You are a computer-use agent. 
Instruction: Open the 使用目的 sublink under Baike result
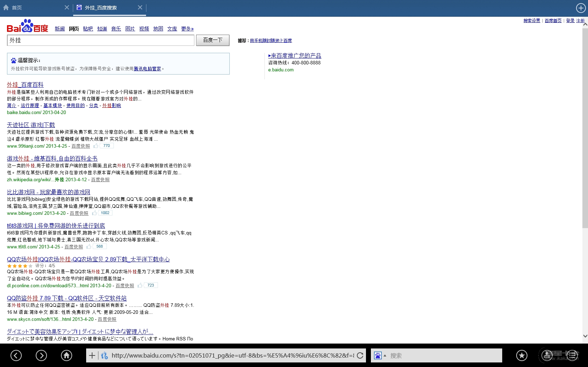point(75,105)
